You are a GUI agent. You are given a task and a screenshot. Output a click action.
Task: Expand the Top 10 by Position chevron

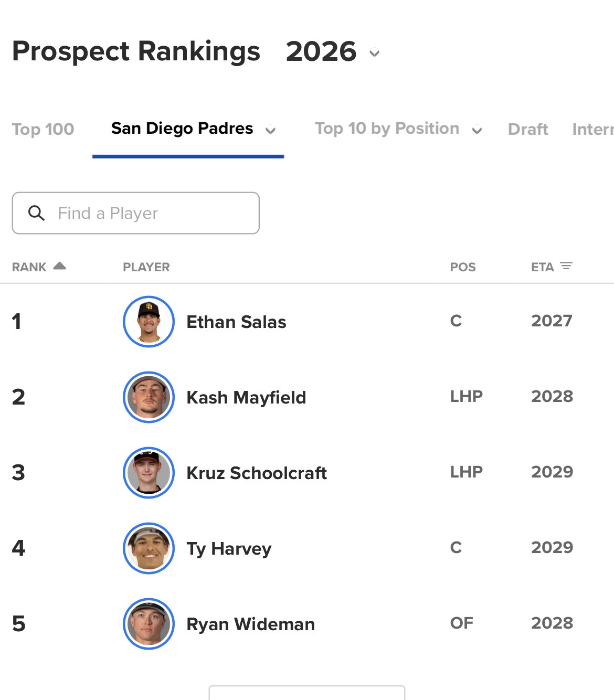pos(477,131)
